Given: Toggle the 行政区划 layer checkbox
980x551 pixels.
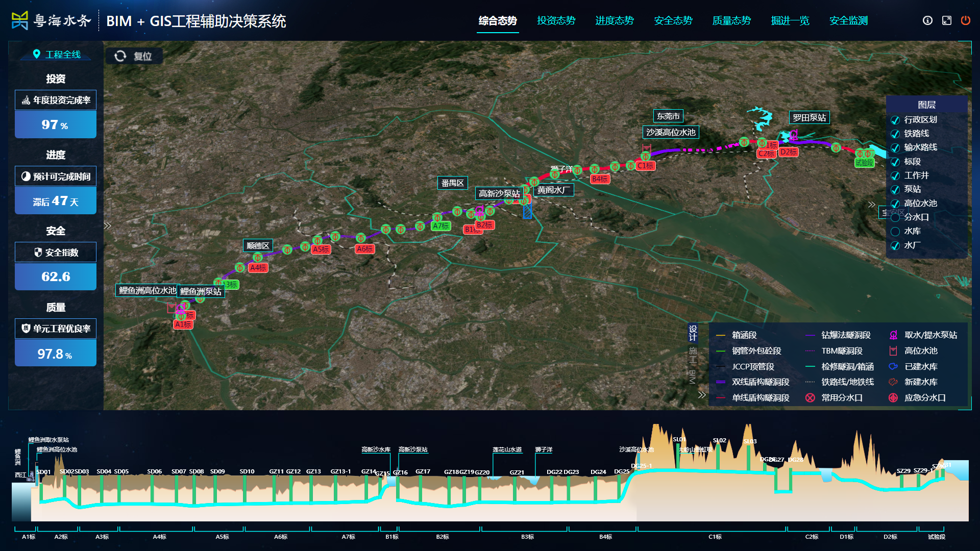Looking at the screenshot, I should pyautogui.click(x=895, y=120).
